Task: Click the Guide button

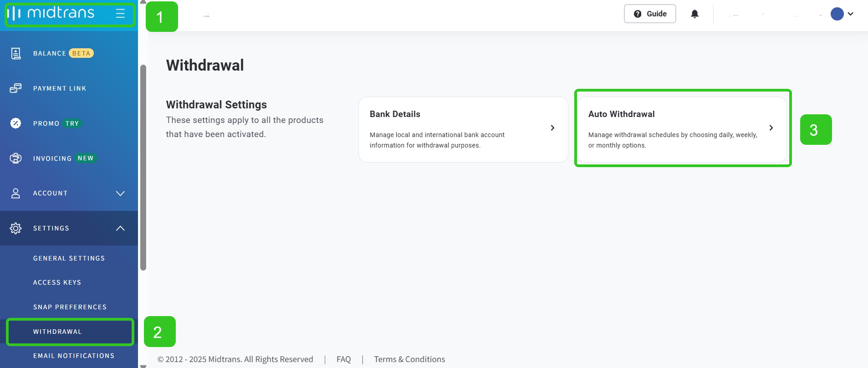Action: (x=650, y=14)
